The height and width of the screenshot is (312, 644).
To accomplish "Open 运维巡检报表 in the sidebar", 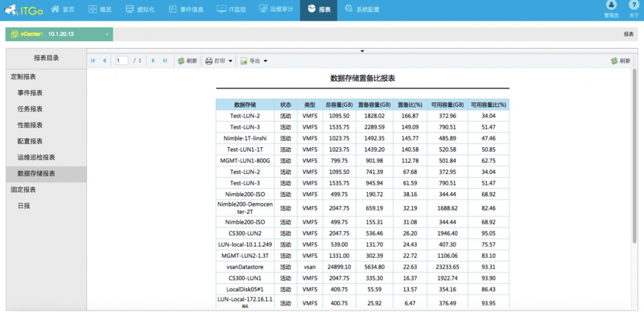I will coord(36,157).
